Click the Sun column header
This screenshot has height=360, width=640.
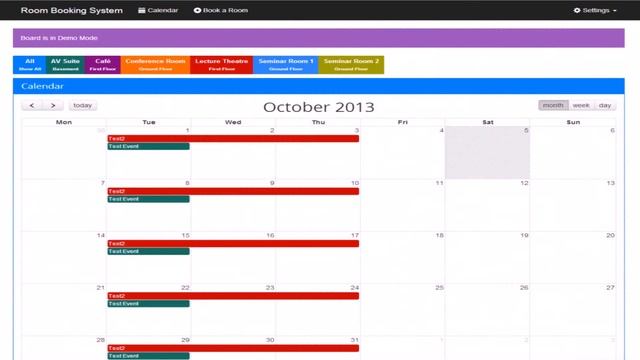(573, 122)
